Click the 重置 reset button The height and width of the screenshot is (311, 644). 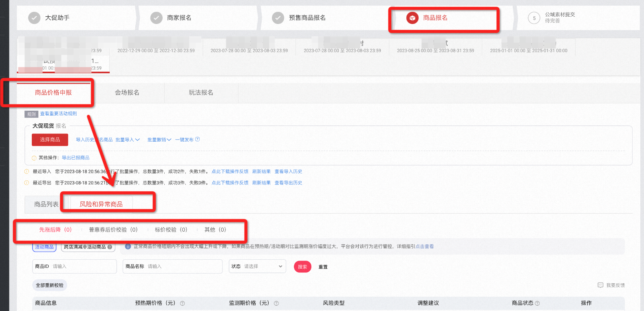[323, 267]
